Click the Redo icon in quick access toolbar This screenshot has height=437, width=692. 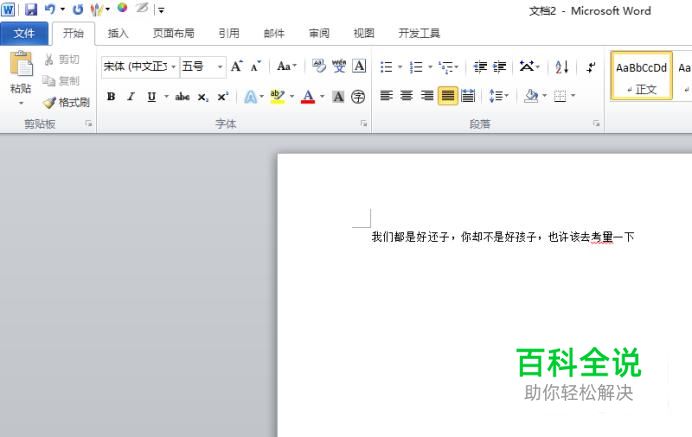pyautogui.click(x=78, y=9)
